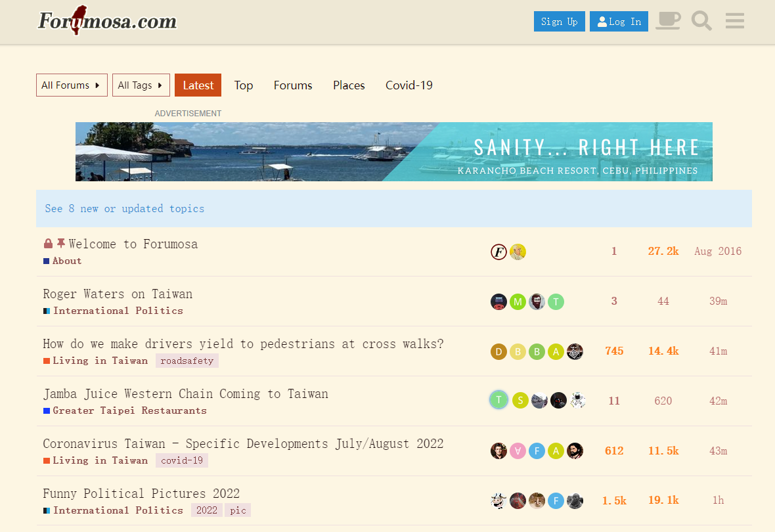The image size is (775, 532).
Task: Expand the All Tags dropdown
Action: 141,85
